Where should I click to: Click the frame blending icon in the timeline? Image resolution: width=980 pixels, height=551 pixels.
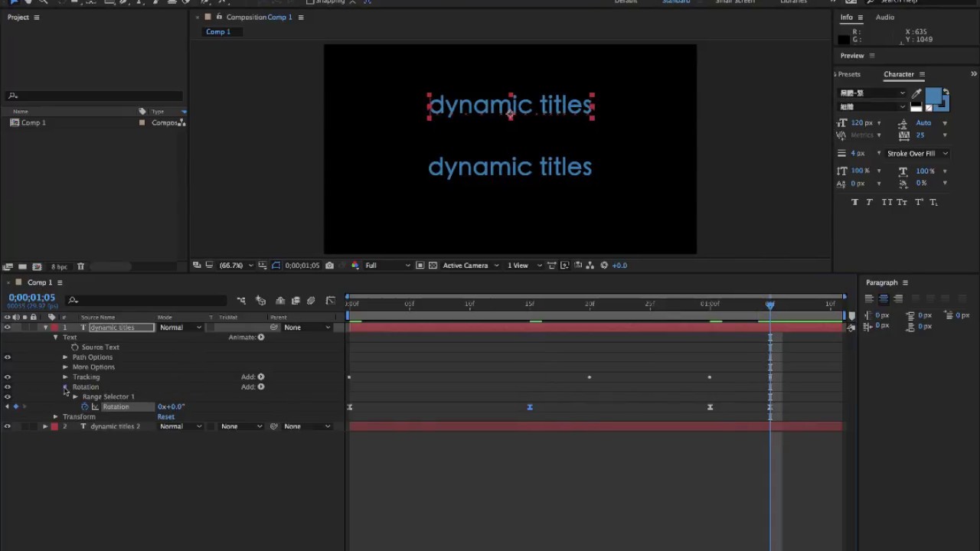point(296,301)
